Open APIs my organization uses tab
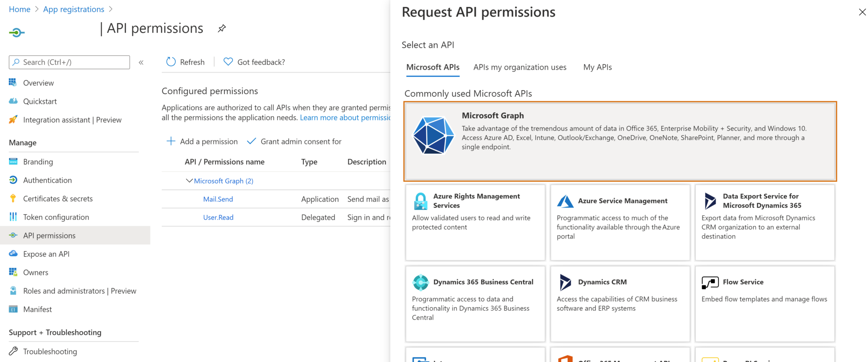This screenshot has height=362, width=868. (520, 67)
